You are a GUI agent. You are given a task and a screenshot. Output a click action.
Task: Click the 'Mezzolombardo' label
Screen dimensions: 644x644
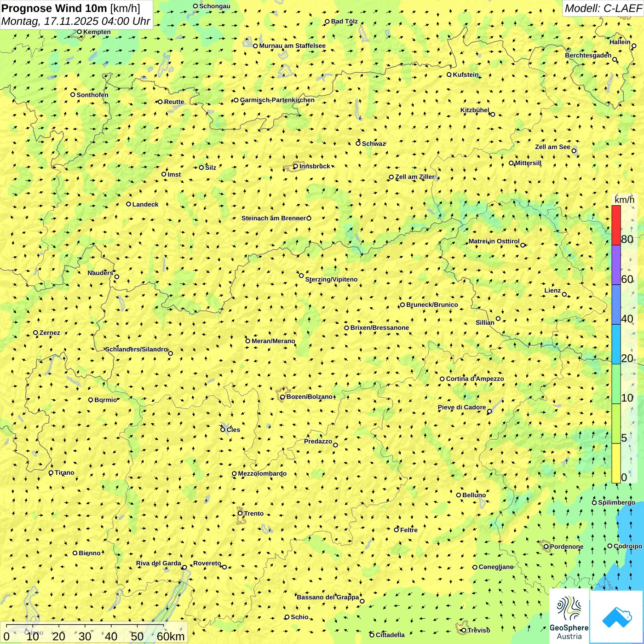(262, 473)
